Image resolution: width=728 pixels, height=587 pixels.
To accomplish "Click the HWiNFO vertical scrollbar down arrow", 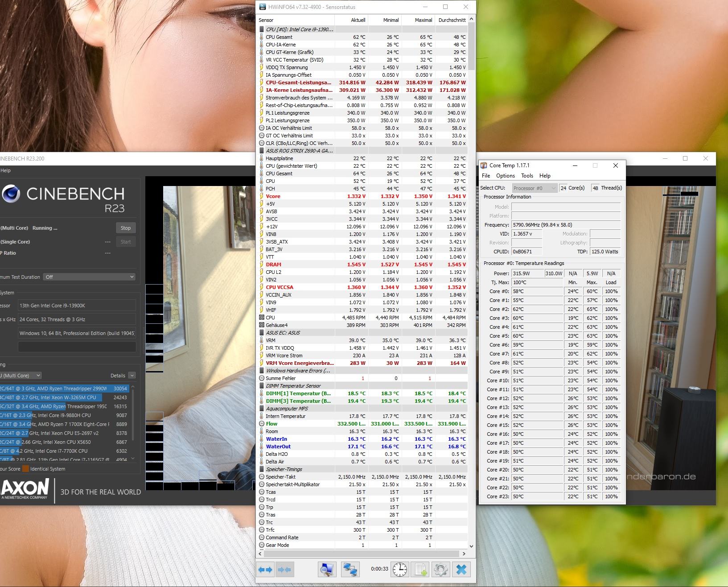I will pos(472,546).
